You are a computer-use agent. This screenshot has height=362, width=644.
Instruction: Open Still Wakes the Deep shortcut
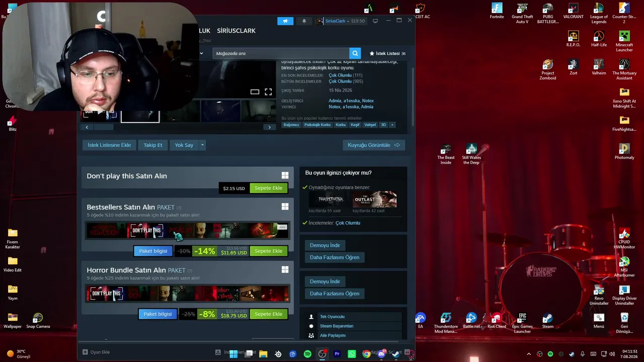pyautogui.click(x=471, y=154)
